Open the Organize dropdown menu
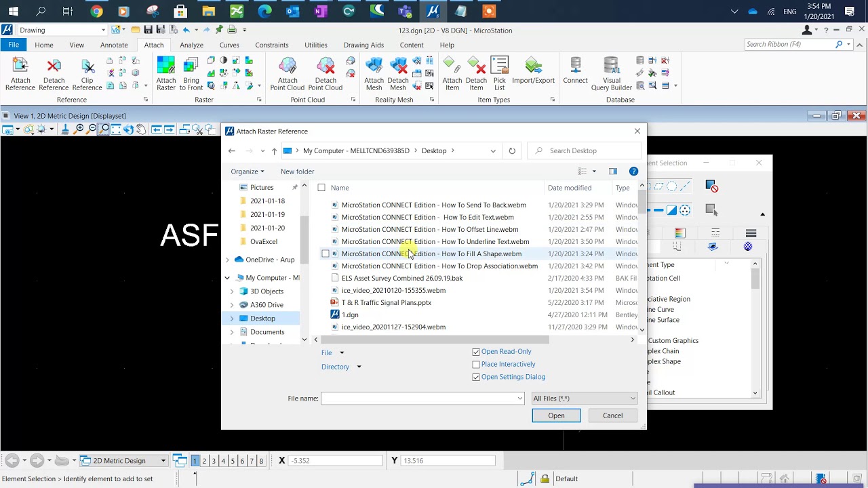Viewport: 868px width, 488px height. [248, 171]
